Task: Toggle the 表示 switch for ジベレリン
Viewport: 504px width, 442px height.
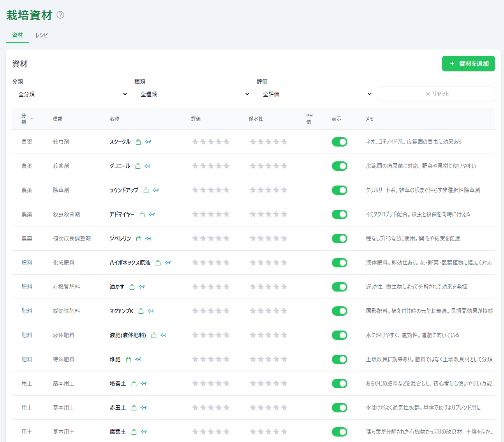Action: 340,239
